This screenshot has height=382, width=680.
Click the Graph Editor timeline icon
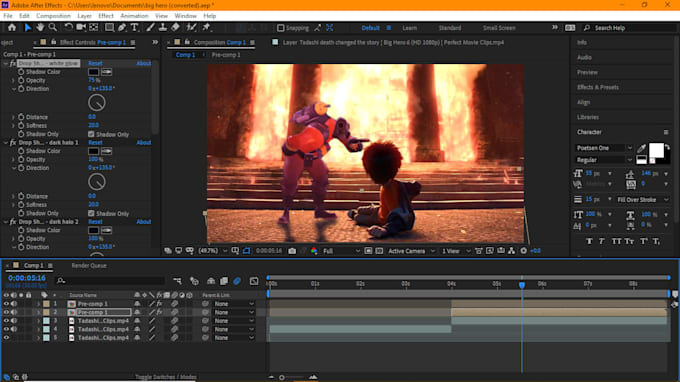click(x=254, y=281)
